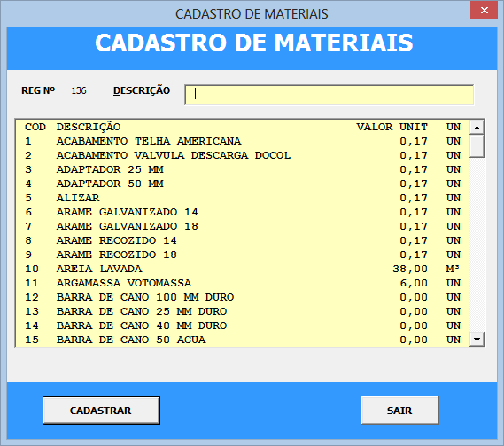Image resolution: width=504 pixels, height=446 pixels.
Task: Select BARRA DE CANO 50 AGUA row
Action: click(x=243, y=340)
